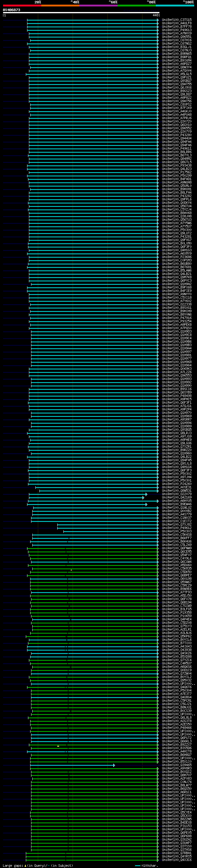The image size is (197, 868).
Task: Select hit label UniRef100_P43280
Action: (177, 135)
